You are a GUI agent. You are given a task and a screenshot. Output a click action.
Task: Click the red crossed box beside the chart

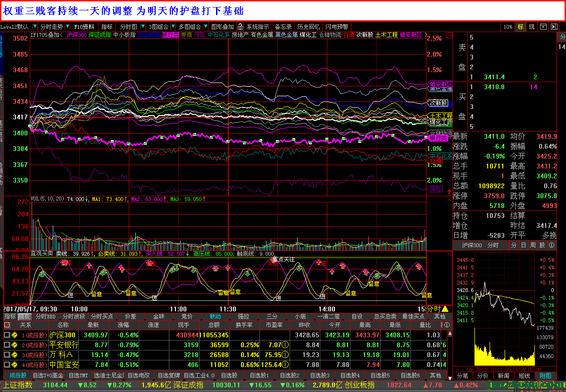449,35
